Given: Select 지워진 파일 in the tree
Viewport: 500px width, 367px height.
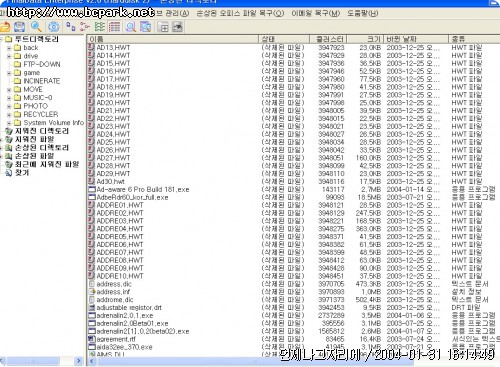Looking at the screenshot, I should [x=34, y=139].
